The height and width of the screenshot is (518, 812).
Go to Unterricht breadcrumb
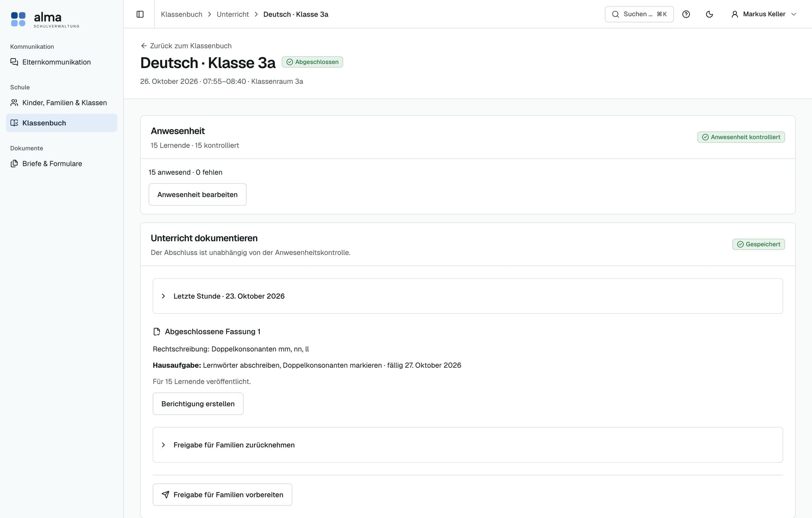click(232, 14)
